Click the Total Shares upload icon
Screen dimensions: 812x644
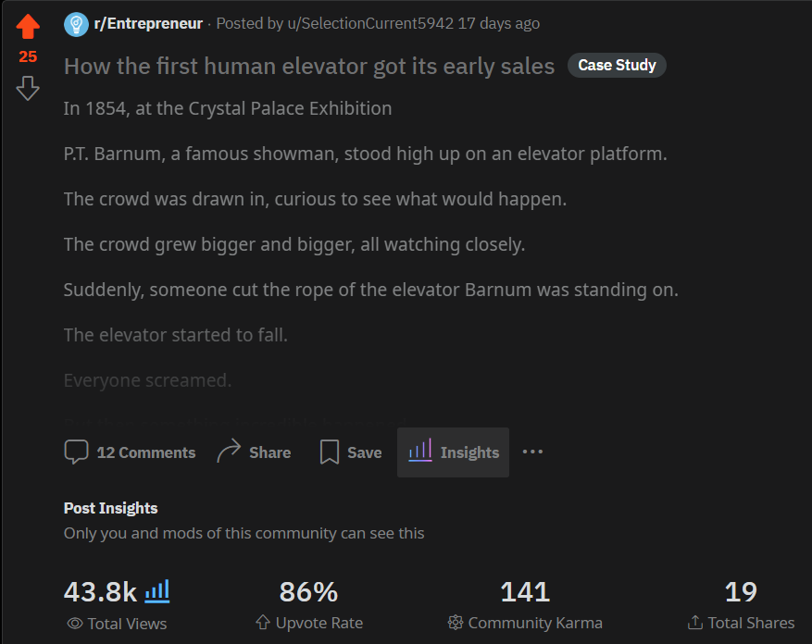[x=695, y=624]
